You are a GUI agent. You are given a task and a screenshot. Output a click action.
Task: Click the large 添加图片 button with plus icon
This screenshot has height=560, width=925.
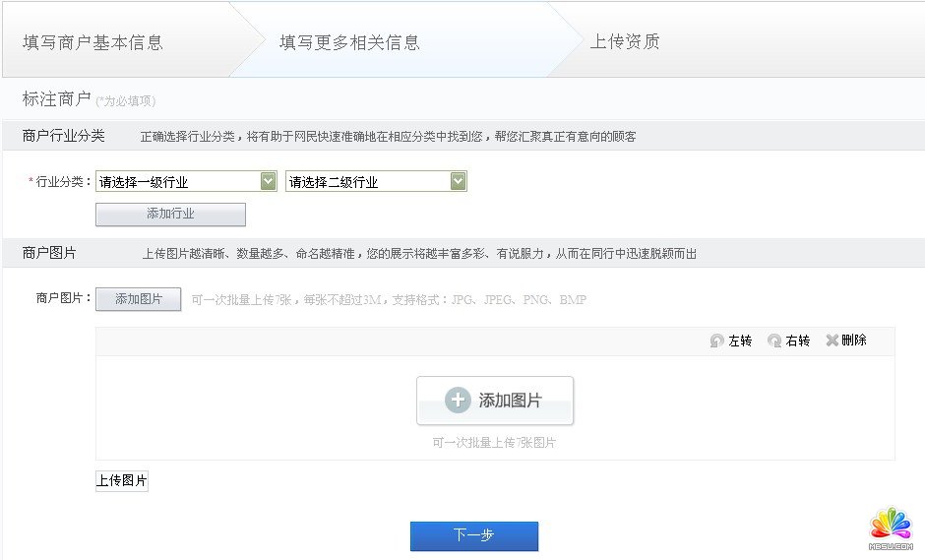(x=495, y=401)
